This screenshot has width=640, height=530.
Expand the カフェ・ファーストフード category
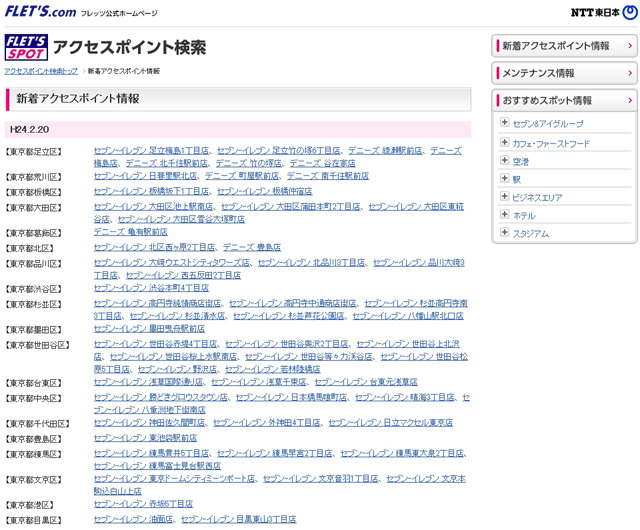tap(504, 142)
